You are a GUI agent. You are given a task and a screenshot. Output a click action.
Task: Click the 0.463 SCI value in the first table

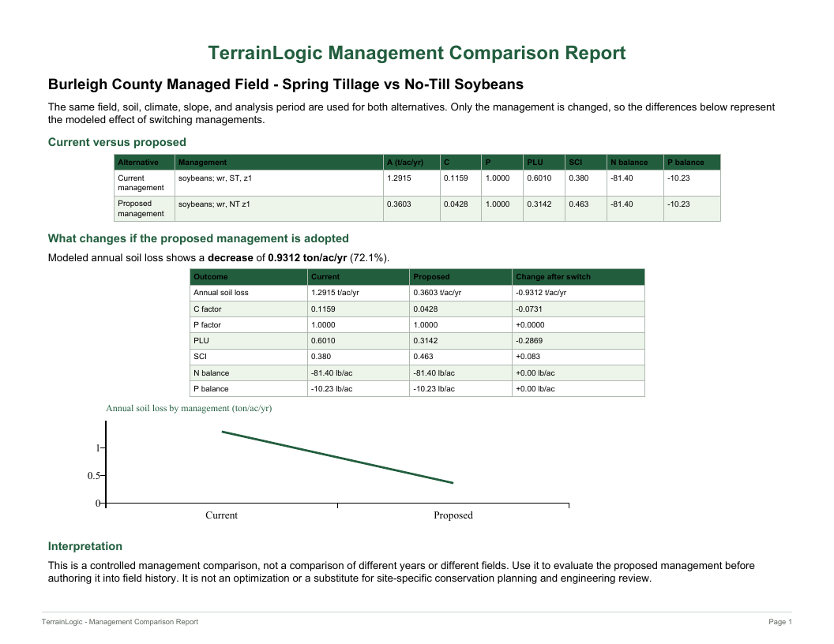[578, 204]
